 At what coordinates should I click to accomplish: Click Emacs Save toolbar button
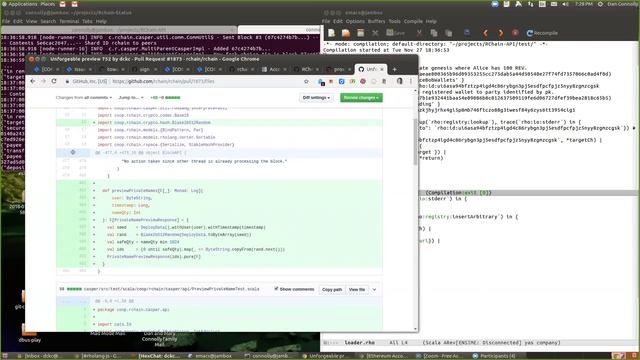(x=395, y=33)
